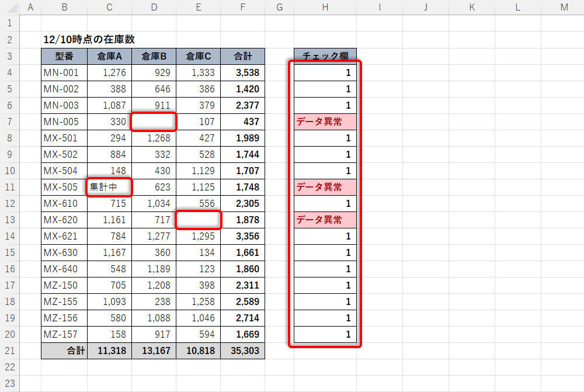Select the value 1,748 for MX-505
Screen dimensions: 584x392
click(242, 187)
